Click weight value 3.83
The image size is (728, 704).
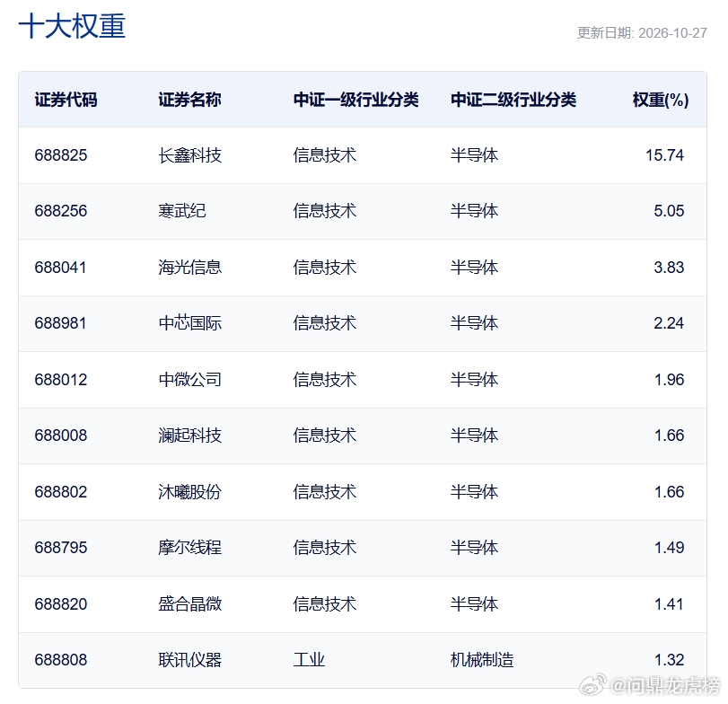point(669,268)
